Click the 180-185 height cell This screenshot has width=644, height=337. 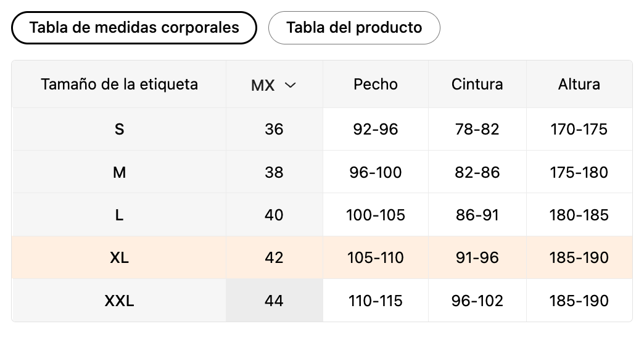click(x=579, y=215)
